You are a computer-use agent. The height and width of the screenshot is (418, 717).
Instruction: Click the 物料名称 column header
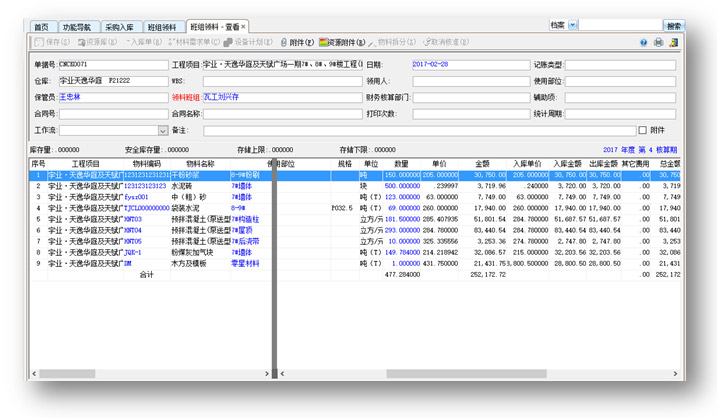200,164
